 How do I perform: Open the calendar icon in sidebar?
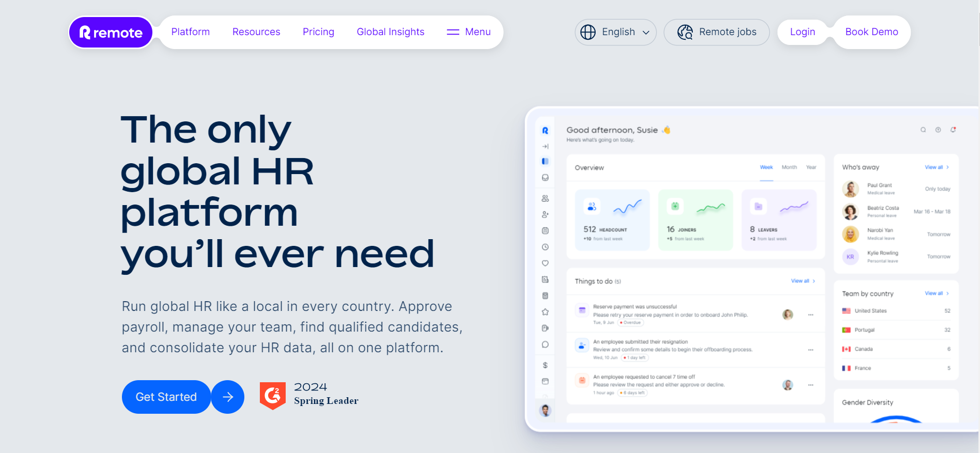coord(545,231)
